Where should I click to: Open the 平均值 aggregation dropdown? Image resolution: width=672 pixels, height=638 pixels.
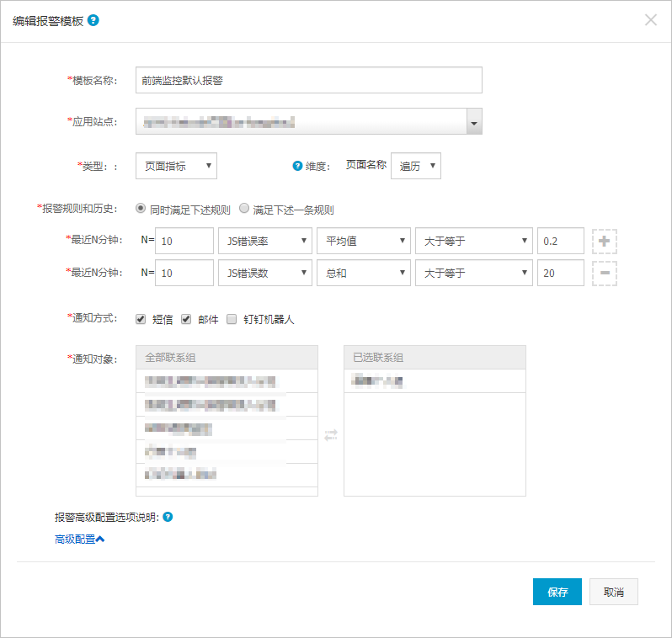click(364, 241)
